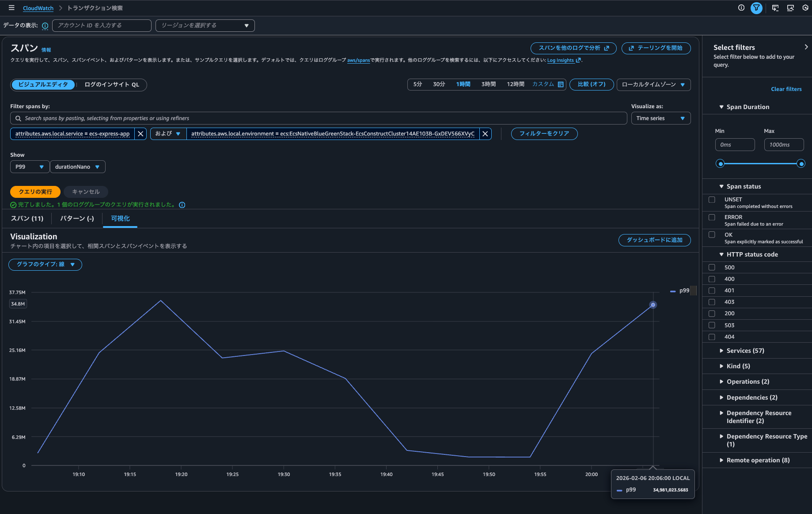812x514 pixels.
Task: Open the custom time range calendar icon
Action: pyautogui.click(x=561, y=84)
